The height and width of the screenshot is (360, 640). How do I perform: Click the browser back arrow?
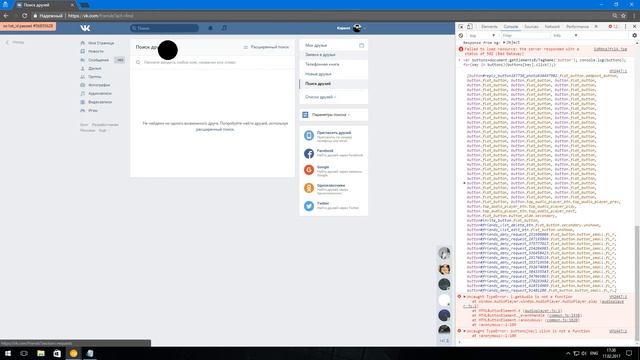(x=6, y=16)
